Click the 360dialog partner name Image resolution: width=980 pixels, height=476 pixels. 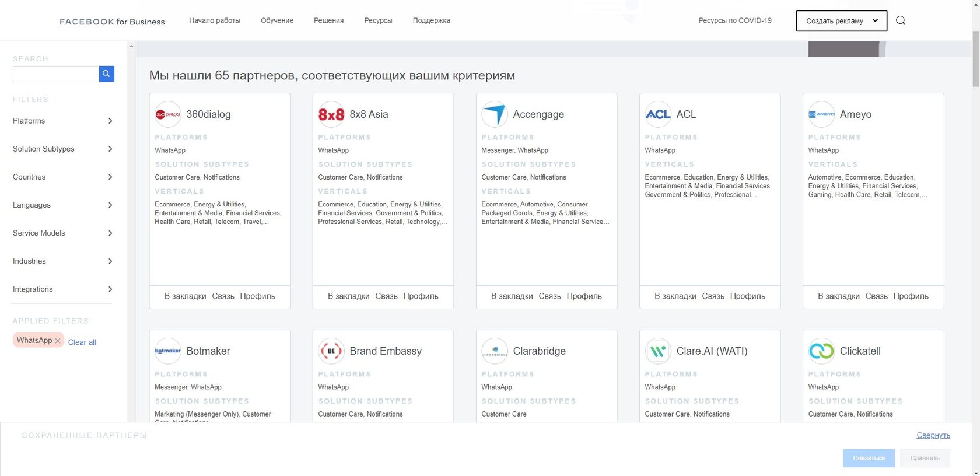(x=208, y=114)
